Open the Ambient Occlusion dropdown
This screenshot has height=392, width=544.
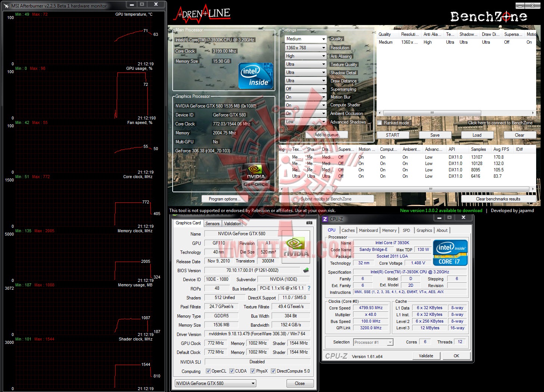306,113
